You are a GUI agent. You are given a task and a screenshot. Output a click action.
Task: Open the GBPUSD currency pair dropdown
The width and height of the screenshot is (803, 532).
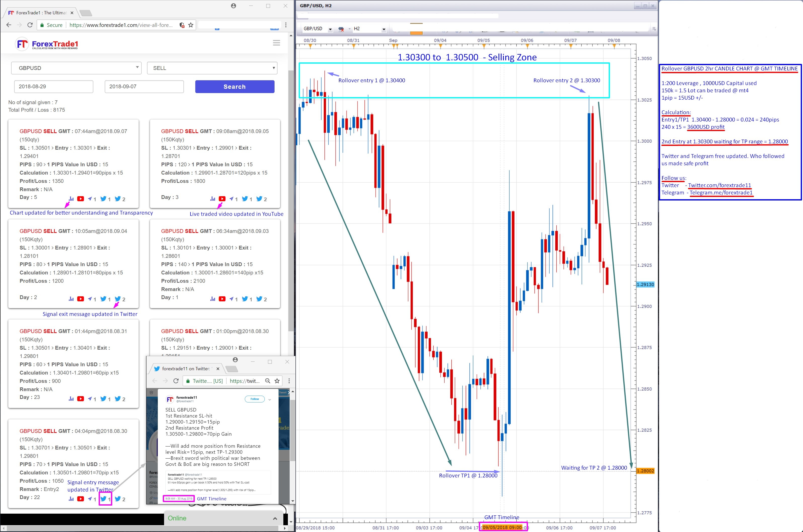click(x=76, y=68)
